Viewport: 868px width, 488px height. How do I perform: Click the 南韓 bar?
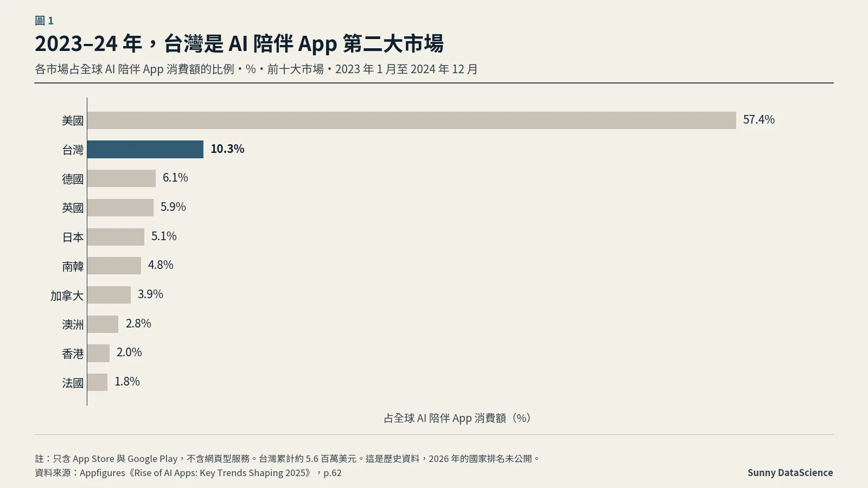click(114, 266)
